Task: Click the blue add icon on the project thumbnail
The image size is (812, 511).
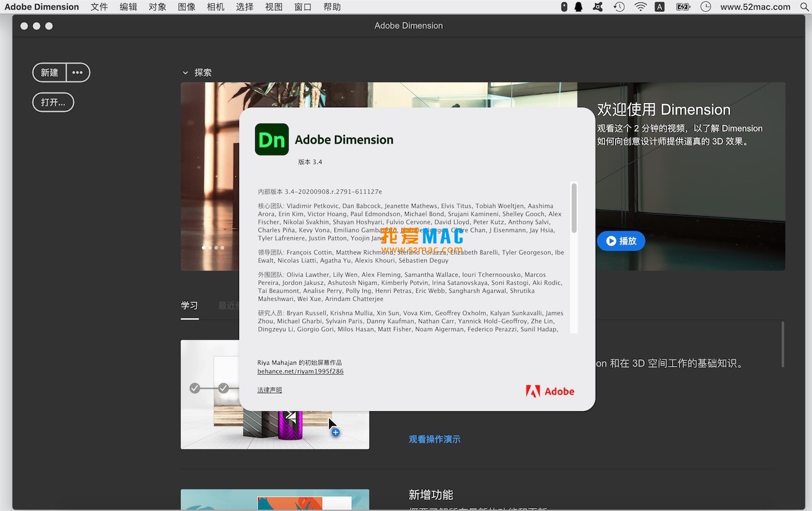Action: [x=335, y=434]
